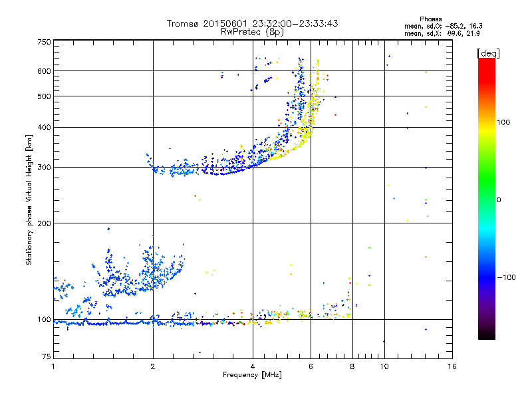Click the 'mean, sd,O: -85.2, 16.3' line
532x399 pixels.
444,26
